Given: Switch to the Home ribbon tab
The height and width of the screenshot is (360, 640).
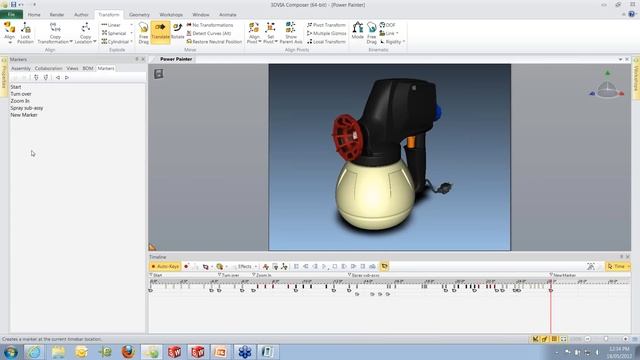Looking at the screenshot, I should 34,15.
